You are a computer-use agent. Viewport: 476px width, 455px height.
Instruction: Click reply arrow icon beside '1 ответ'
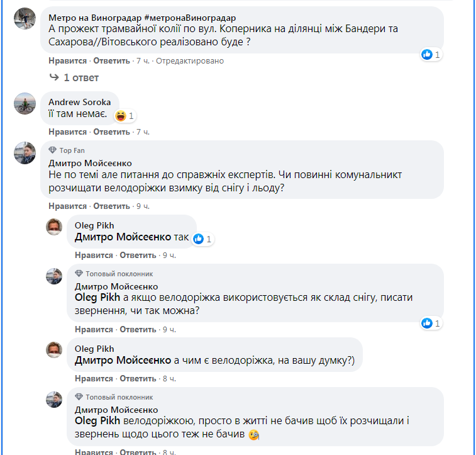(53, 77)
